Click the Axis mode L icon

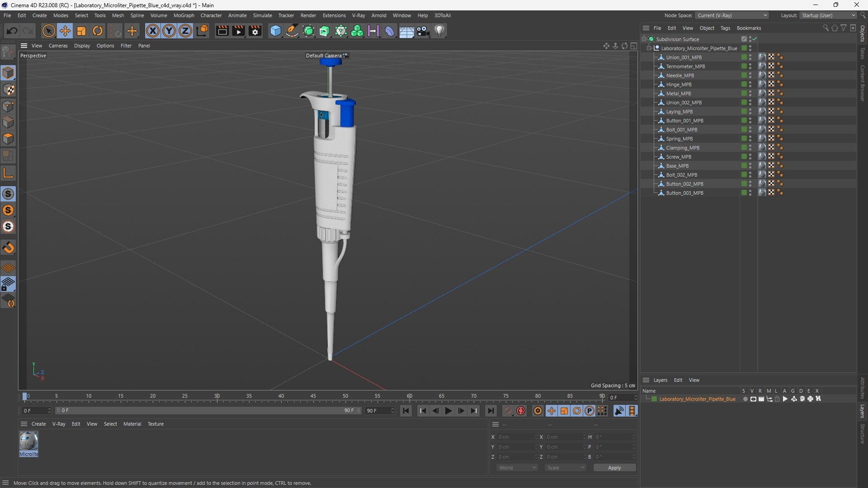(x=8, y=173)
